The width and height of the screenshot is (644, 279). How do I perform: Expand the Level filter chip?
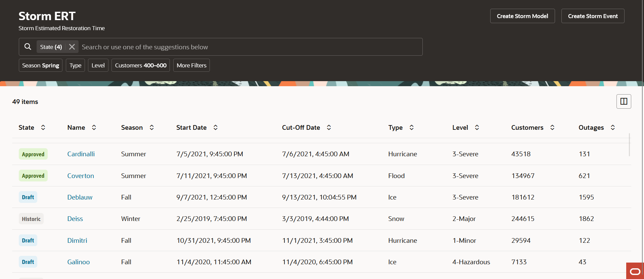click(x=98, y=65)
